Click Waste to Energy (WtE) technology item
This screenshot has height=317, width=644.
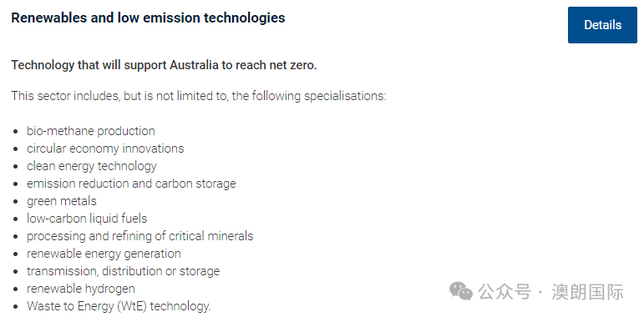pos(119,306)
